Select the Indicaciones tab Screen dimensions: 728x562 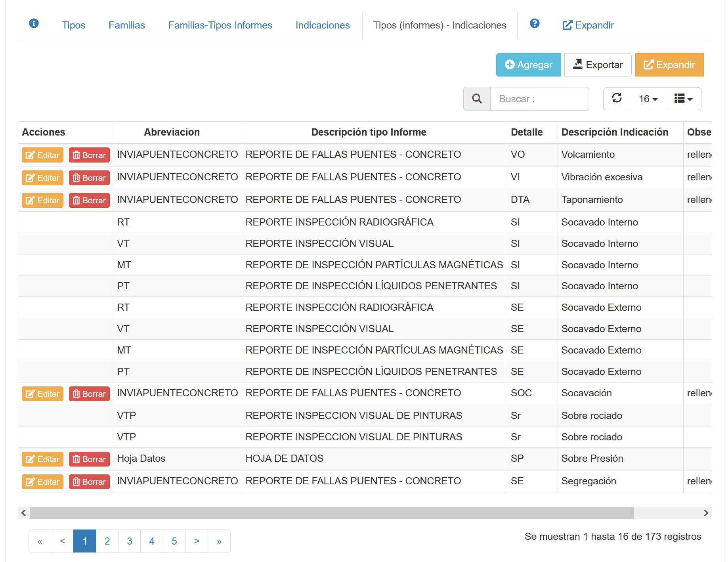[322, 25]
